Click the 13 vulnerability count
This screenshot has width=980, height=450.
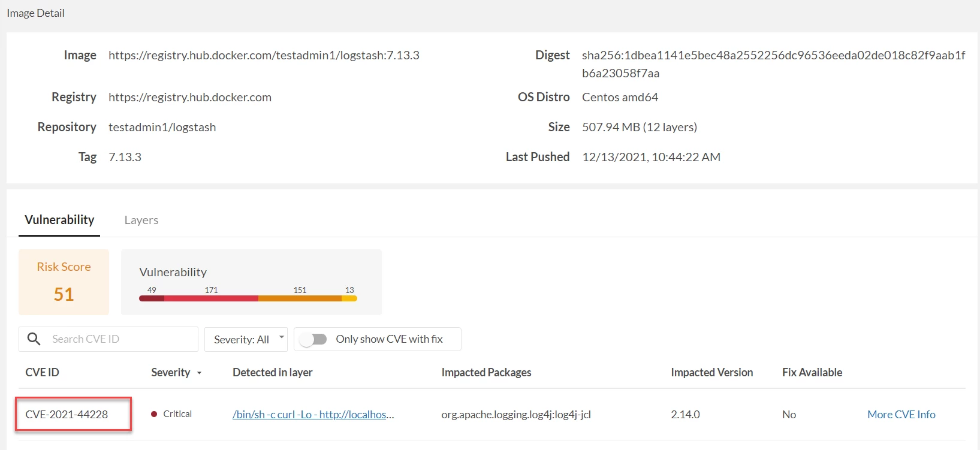point(349,290)
